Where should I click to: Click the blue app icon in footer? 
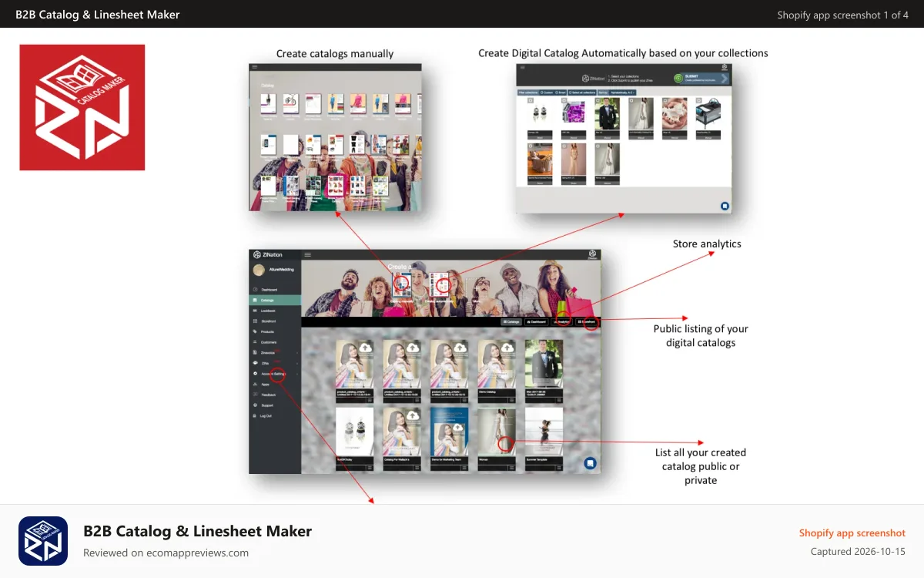(43, 541)
